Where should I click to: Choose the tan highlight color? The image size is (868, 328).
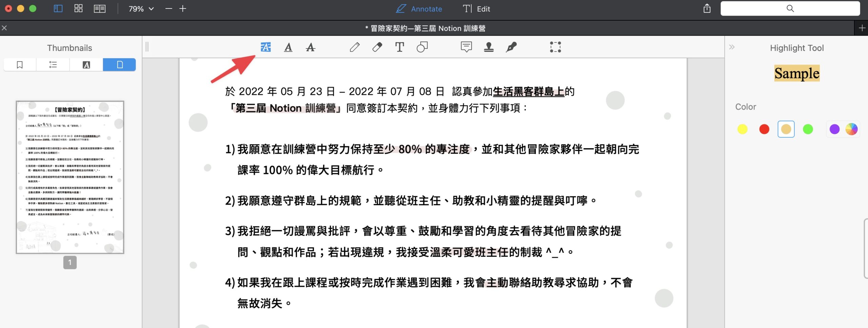[786, 129]
